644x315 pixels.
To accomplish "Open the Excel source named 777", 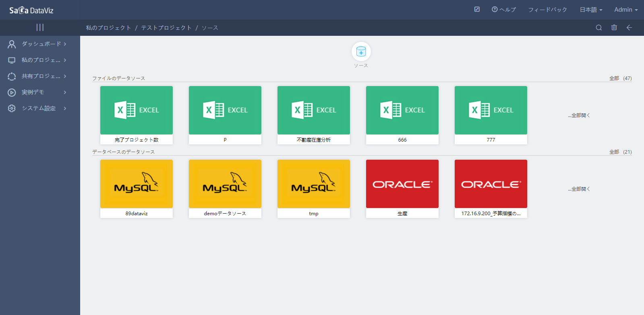I will point(491,115).
